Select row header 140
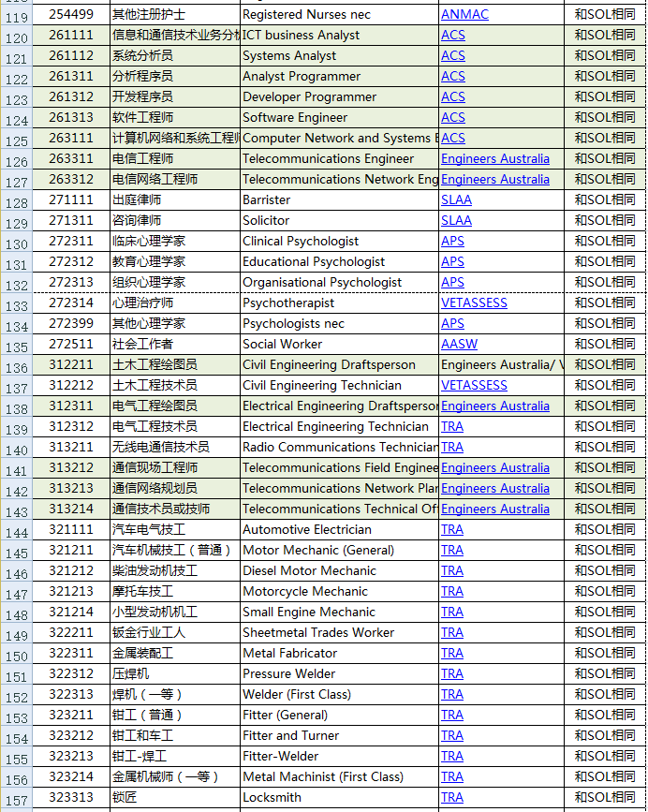The image size is (648, 812). (x=17, y=448)
